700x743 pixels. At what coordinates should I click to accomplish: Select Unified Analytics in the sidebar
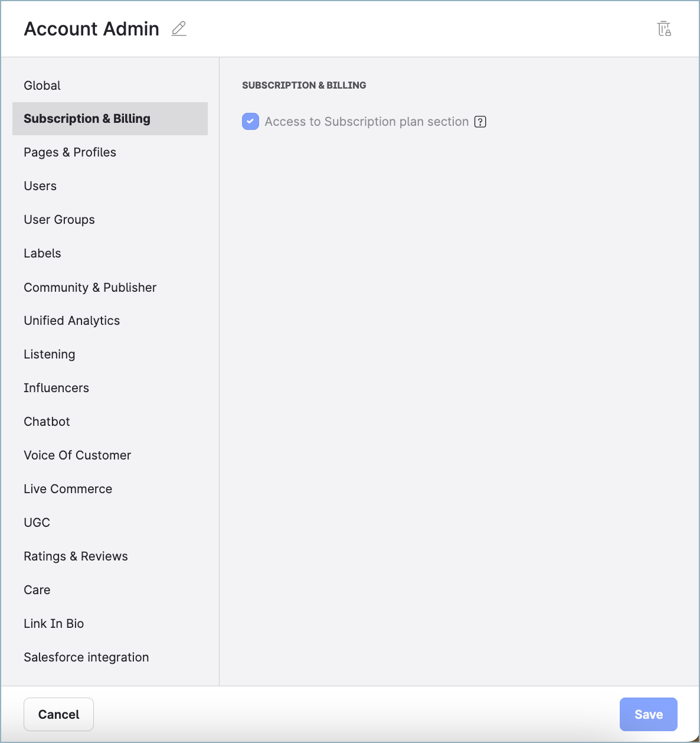pos(71,321)
